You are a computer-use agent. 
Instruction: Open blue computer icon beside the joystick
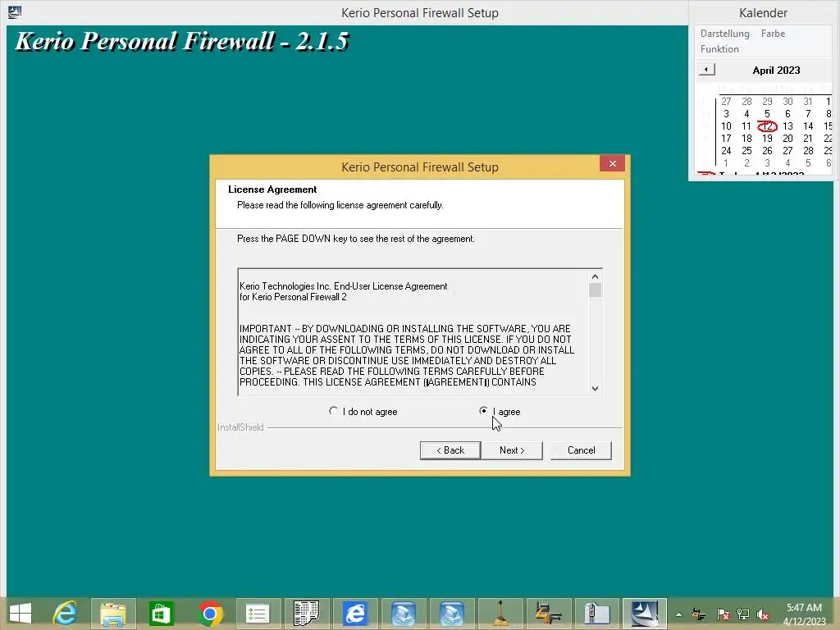point(452,614)
